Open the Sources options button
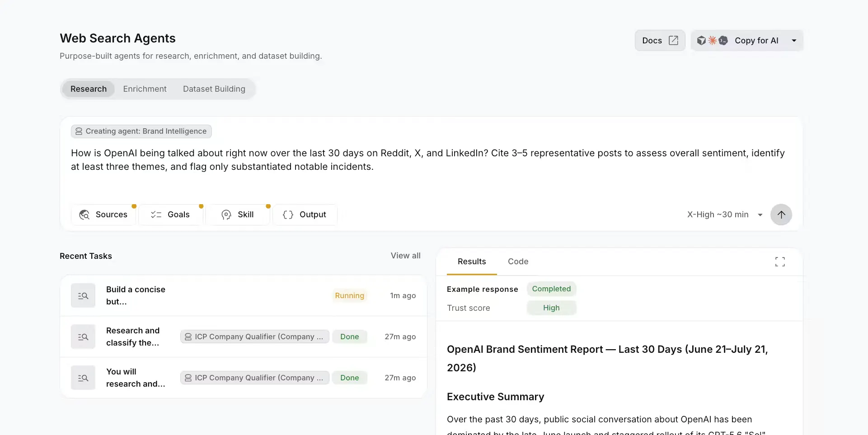Screen dimensions: 868x435 [x=103, y=215]
